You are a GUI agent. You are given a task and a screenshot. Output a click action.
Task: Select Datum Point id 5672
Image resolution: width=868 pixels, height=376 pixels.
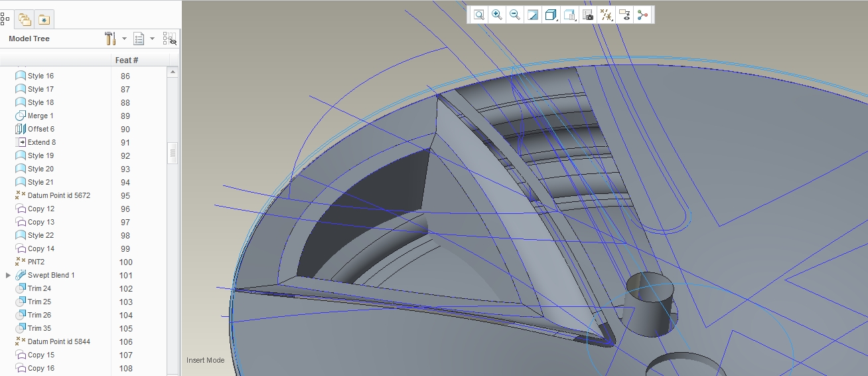(59, 195)
